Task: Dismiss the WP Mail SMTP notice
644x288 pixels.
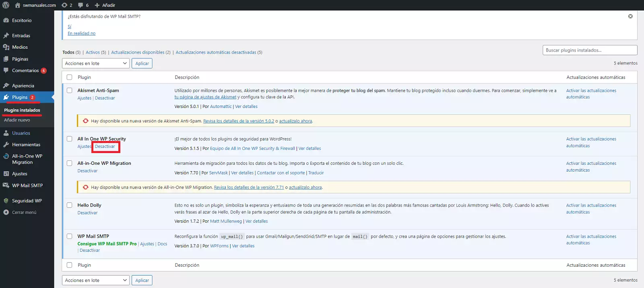Action: point(630,17)
